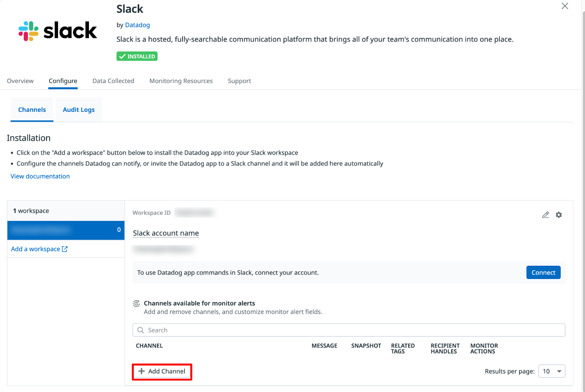
Task: Click the Add Channel plus button
Action: point(162,371)
